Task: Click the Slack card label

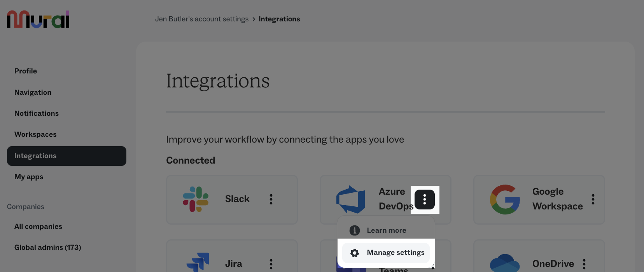Action: coord(237,199)
